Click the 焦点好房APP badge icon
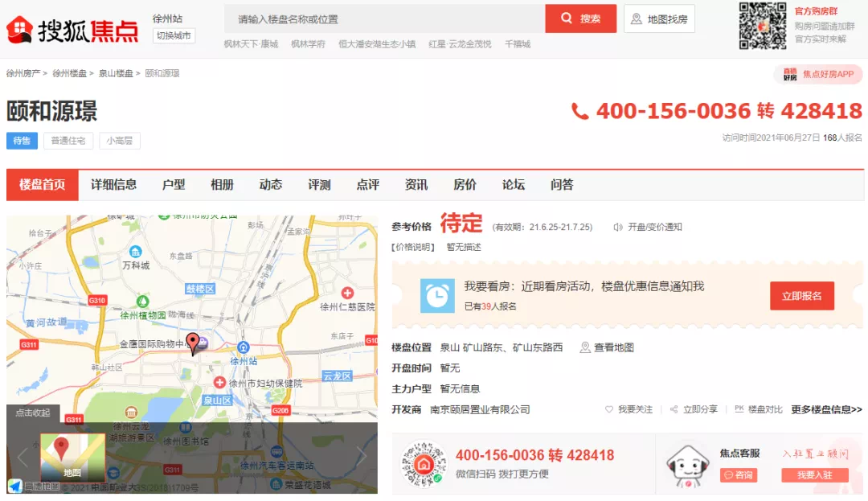Viewport: 868px width, 501px height. tap(790, 74)
